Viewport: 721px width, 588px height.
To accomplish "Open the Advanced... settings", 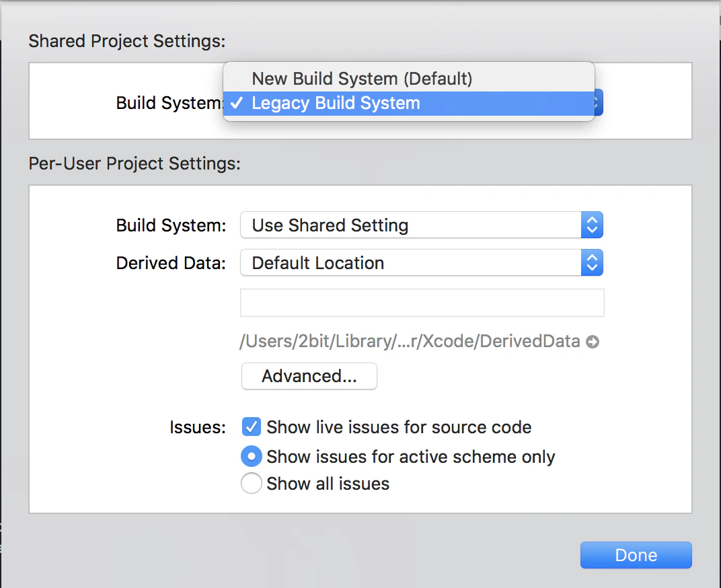I will [x=309, y=376].
